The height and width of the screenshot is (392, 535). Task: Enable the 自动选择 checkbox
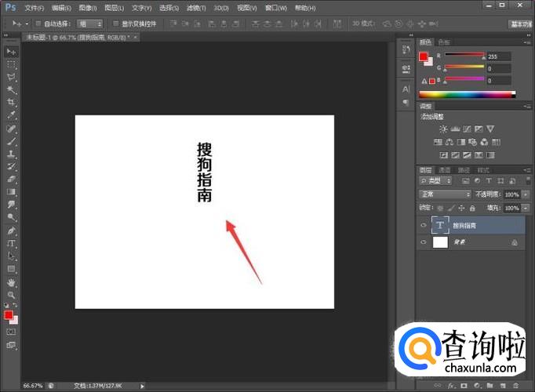coord(38,24)
